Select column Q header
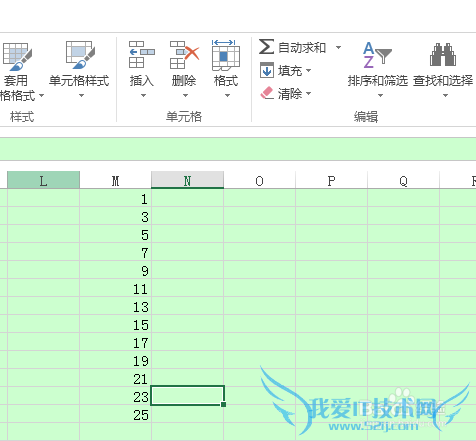Viewport: 476px width, 441px height. click(x=403, y=180)
